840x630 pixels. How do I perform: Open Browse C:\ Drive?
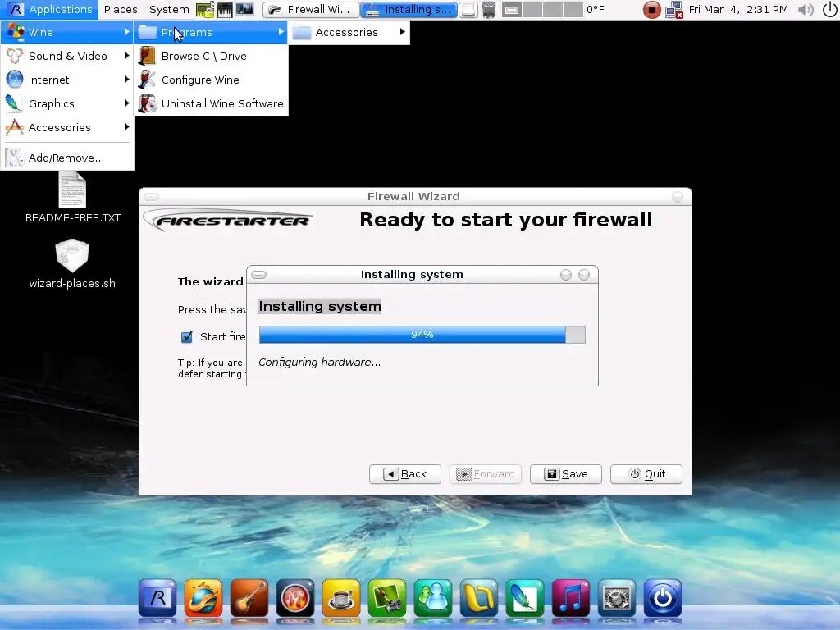pos(211,57)
